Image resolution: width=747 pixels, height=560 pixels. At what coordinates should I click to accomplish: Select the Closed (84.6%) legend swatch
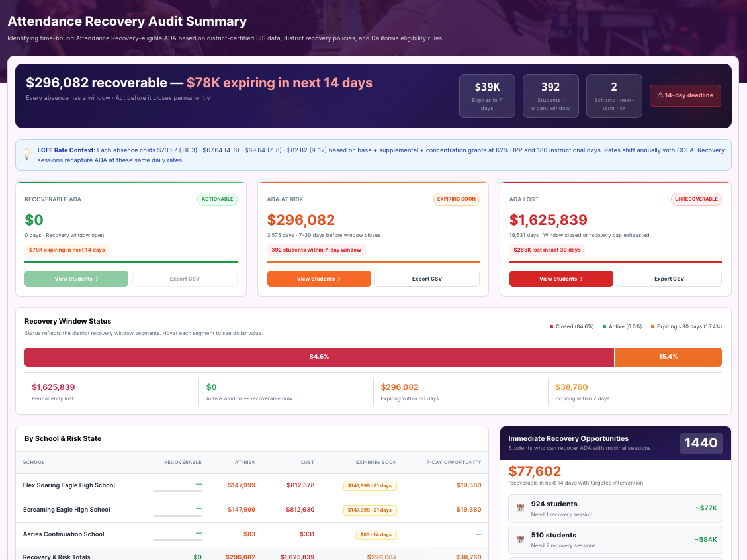click(552, 327)
